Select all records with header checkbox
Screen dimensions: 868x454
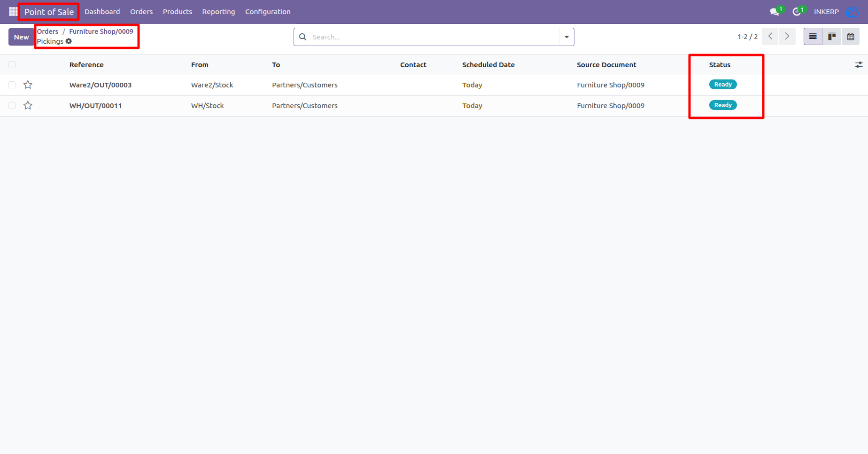tap(12, 65)
